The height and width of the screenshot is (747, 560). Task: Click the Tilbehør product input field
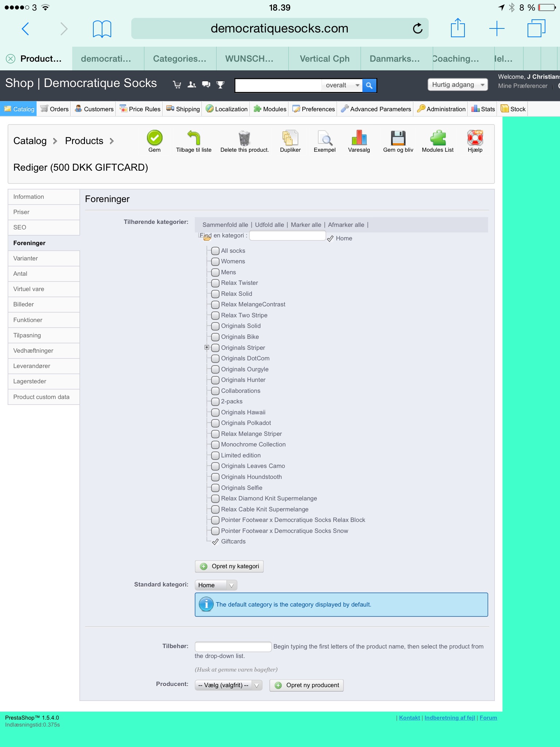pos(233,647)
